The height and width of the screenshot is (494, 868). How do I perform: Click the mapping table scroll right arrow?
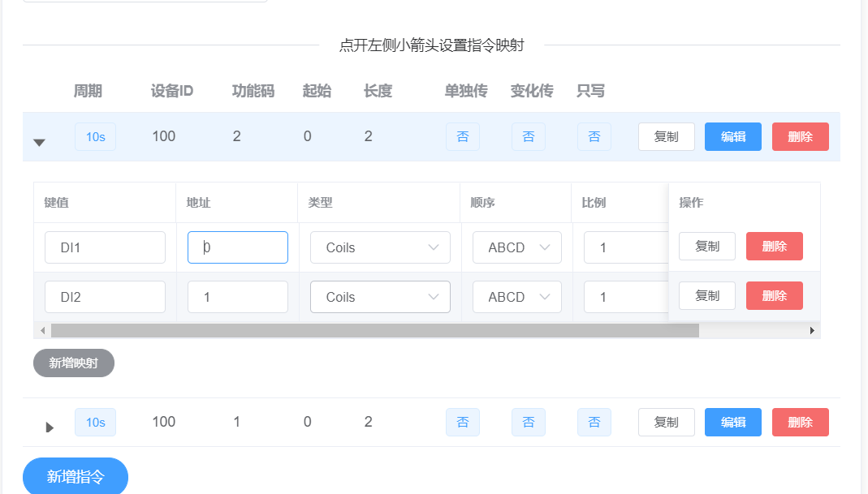(811, 331)
